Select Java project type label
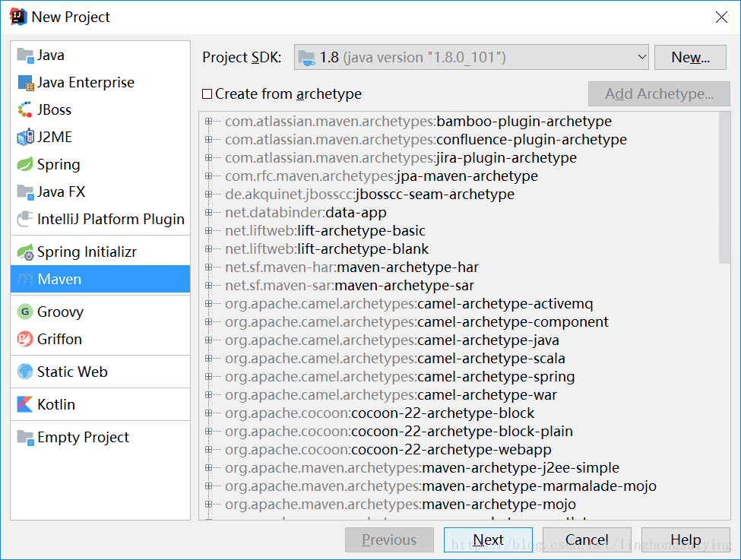The width and height of the screenshot is (741, 560). 51,55
